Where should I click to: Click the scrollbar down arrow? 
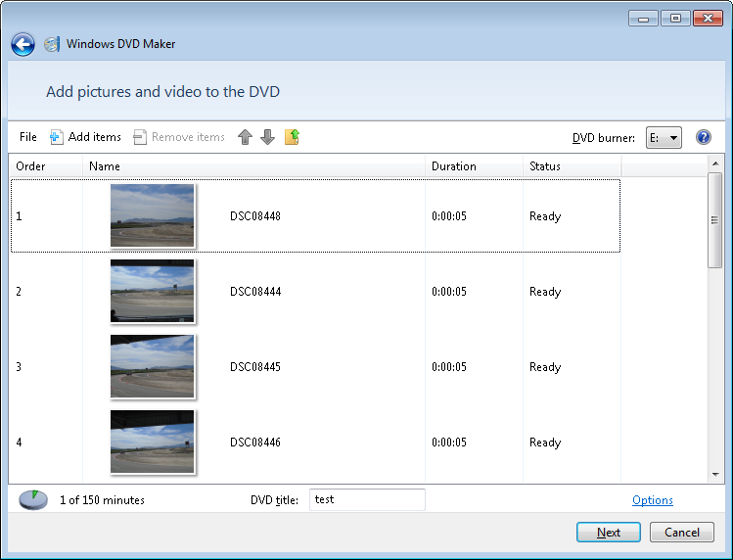click(715, 475)
